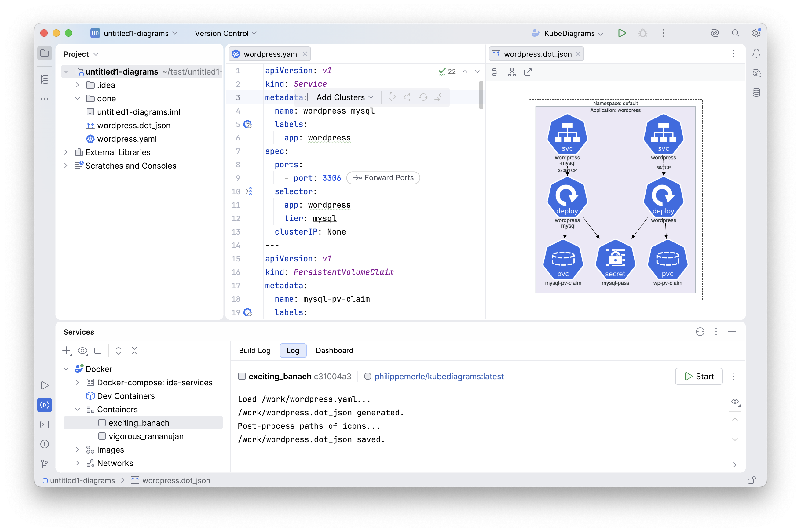Image resolution: width=801 pixels, height=532 pixels.
Task: Click the Debug bug icon
Action: (x=642, y=33)
